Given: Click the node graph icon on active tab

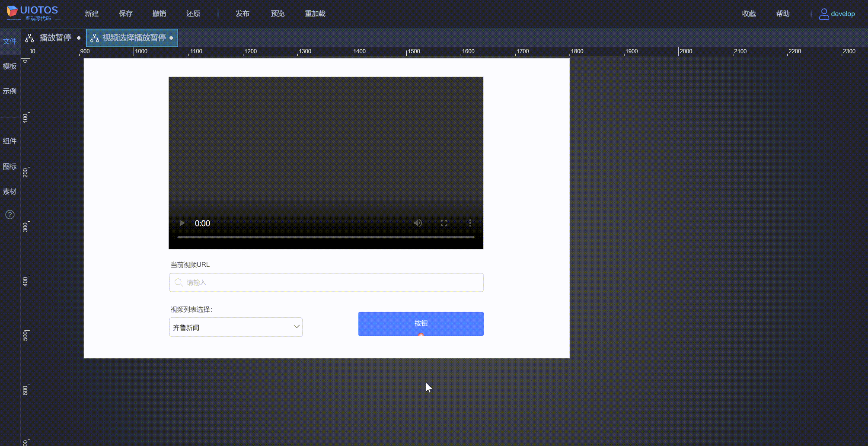Looking at the screenshot, I should pyautogui.click(x=95, y=38).
